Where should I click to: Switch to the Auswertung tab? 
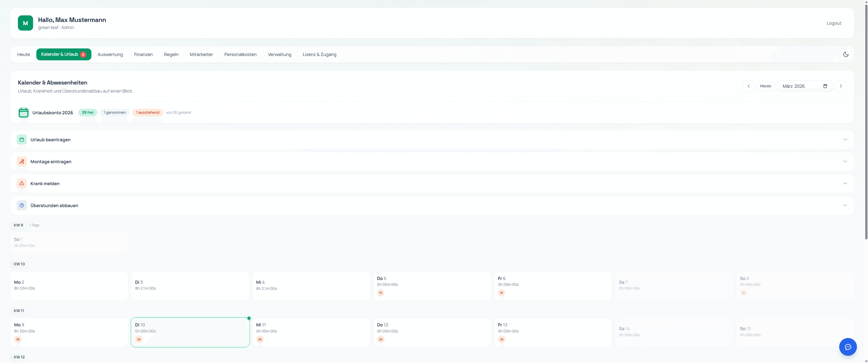point(110,54)
